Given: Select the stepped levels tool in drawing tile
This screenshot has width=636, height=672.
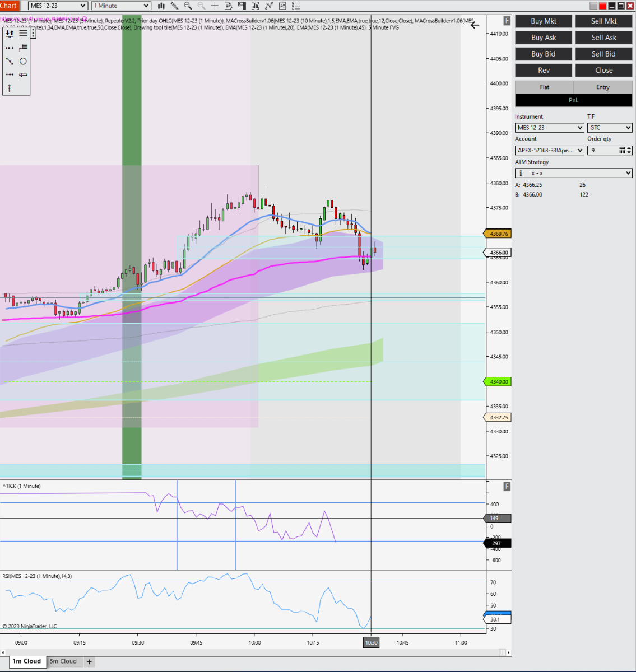Looking at the screenshot, I should pyautogui.click(x=23, y=48).
